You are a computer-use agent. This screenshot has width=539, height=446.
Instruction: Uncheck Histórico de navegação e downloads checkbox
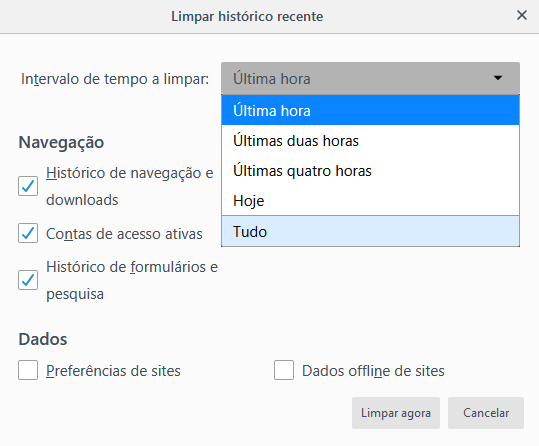[x=28, y=186]
